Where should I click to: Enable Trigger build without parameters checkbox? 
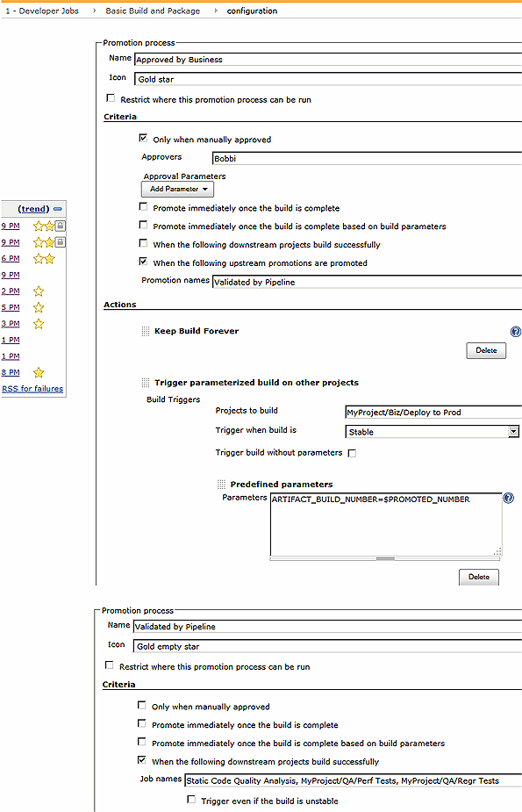coord(352,453)
